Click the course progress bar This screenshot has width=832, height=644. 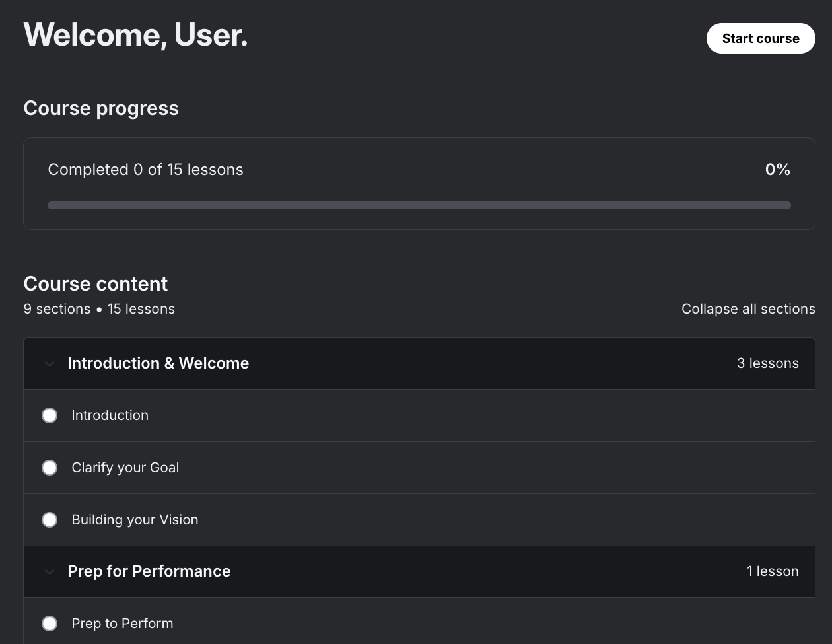click(x=419, y=205)
